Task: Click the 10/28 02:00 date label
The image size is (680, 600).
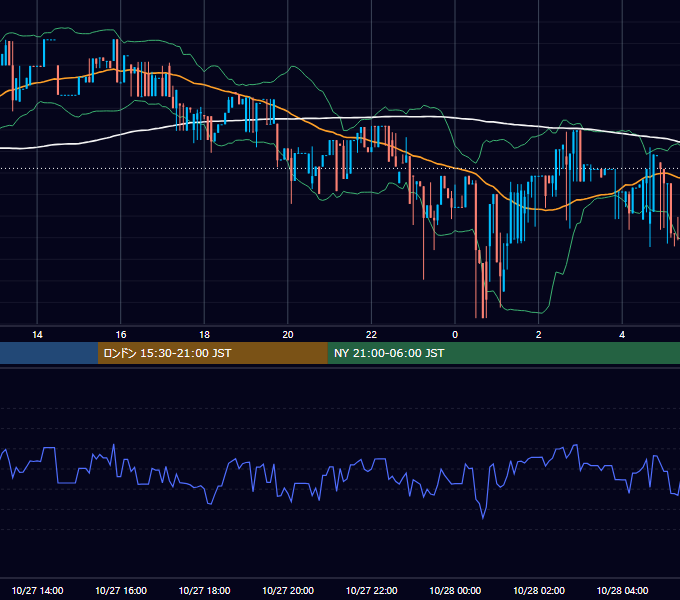Action: coord(539,590)
